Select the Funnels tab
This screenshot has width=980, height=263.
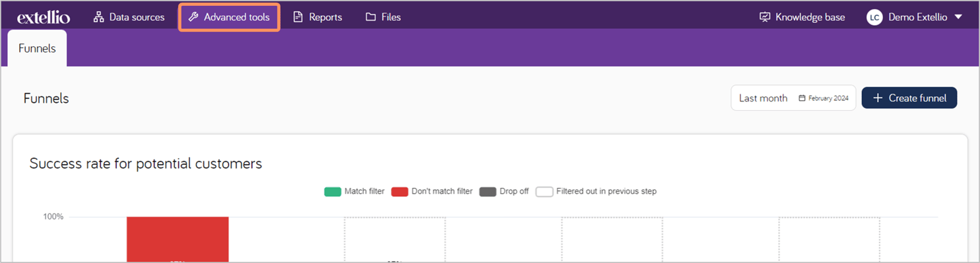(x=37, y=48)
